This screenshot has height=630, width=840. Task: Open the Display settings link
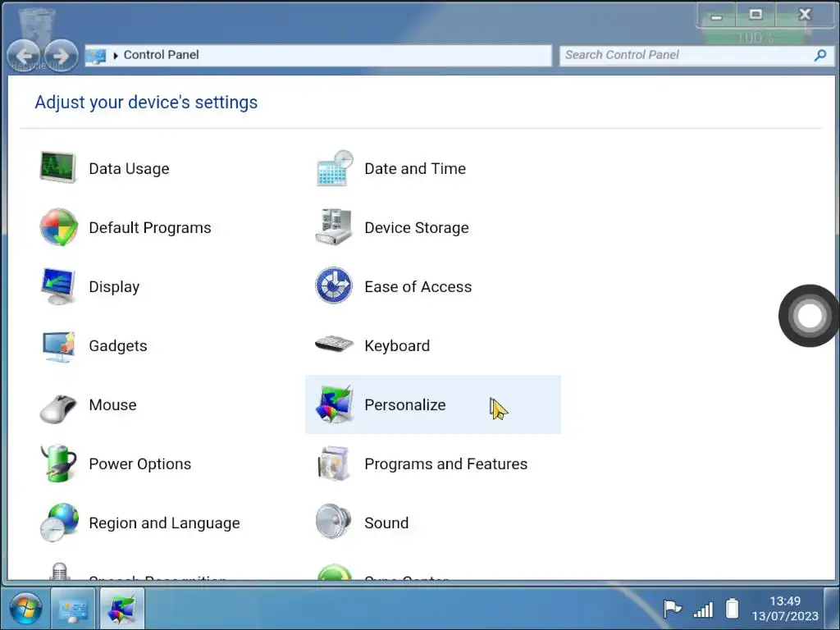pyautogui.click(x=114, y=286)
